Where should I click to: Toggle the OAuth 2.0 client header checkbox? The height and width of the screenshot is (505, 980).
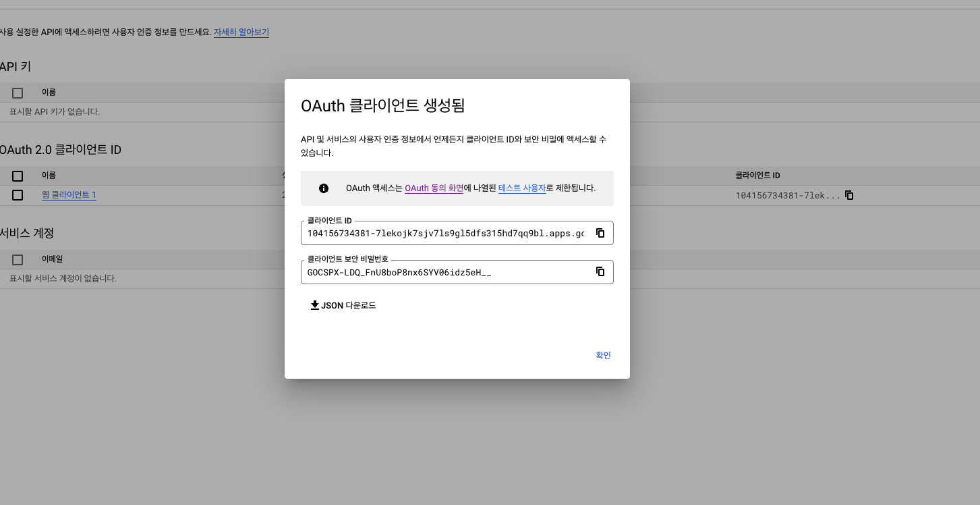[18, 176]
